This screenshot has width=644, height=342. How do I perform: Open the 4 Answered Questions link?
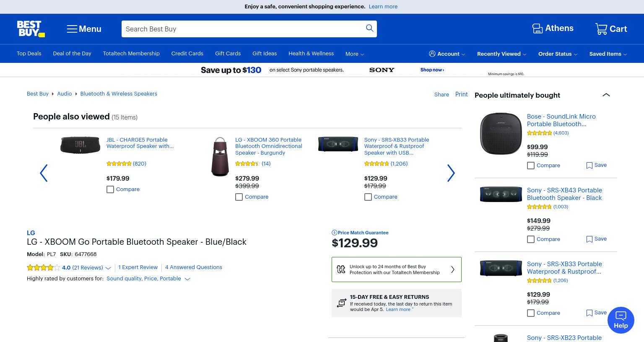tap(194, 267)
